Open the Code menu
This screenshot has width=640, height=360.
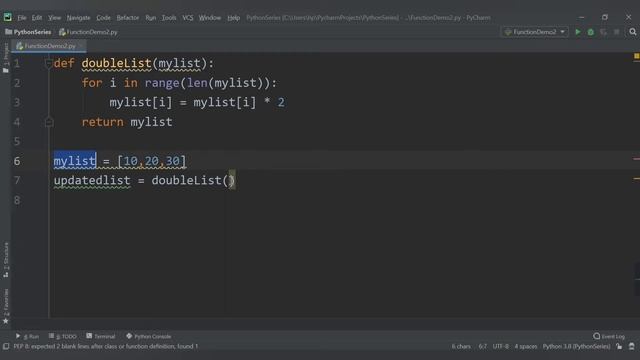click(103, 18)
